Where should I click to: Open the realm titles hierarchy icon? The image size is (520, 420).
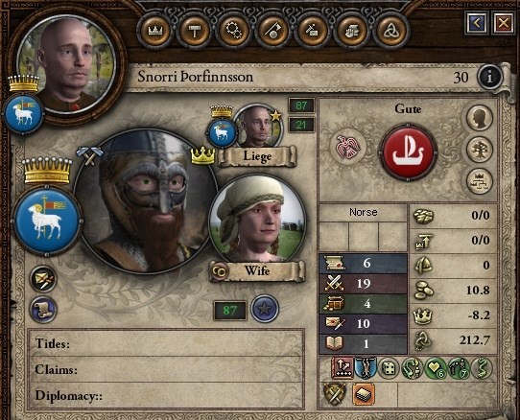point(480,181)
